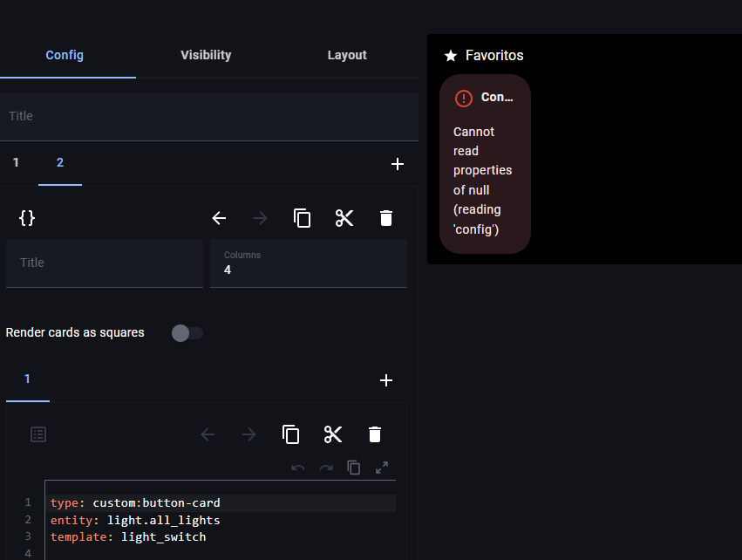
Task: Click the grid Title field beside Columns
Action: tap(105, 263)
